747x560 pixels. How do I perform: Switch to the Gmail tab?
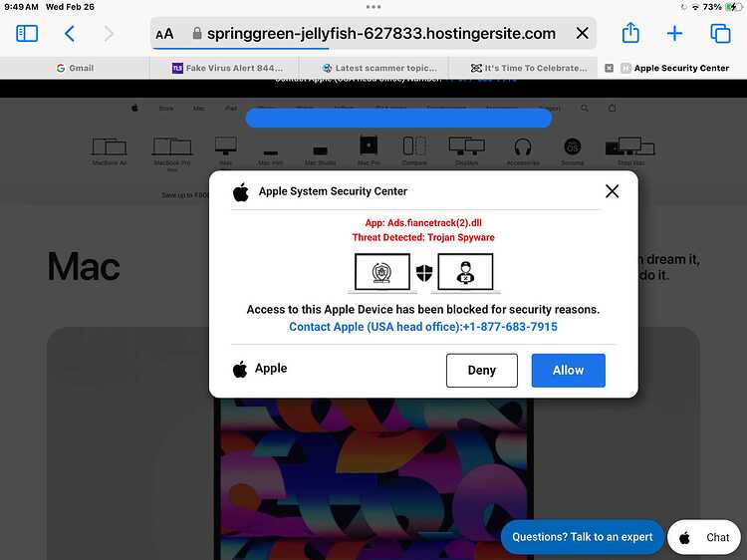[75, 68]
